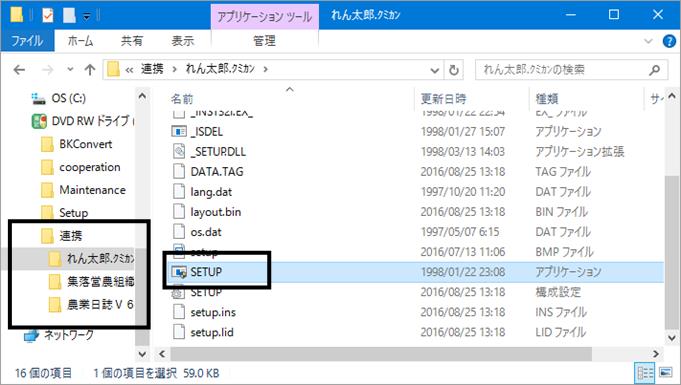Expand the chevron after れん太郎.クミカン breadcrumb
Image resolution: width=681 pixels, height=385 pixels.
(265, 69)
